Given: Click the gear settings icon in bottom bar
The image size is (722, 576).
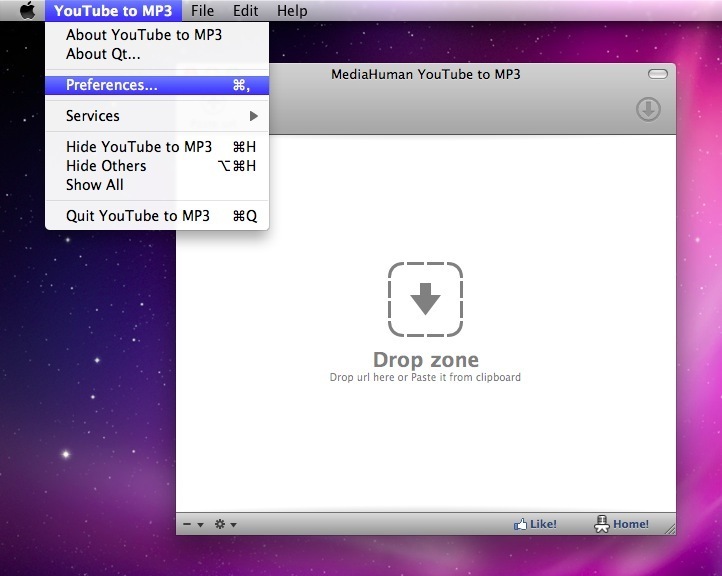Looking at the screenshot, I should click(220, 524).
